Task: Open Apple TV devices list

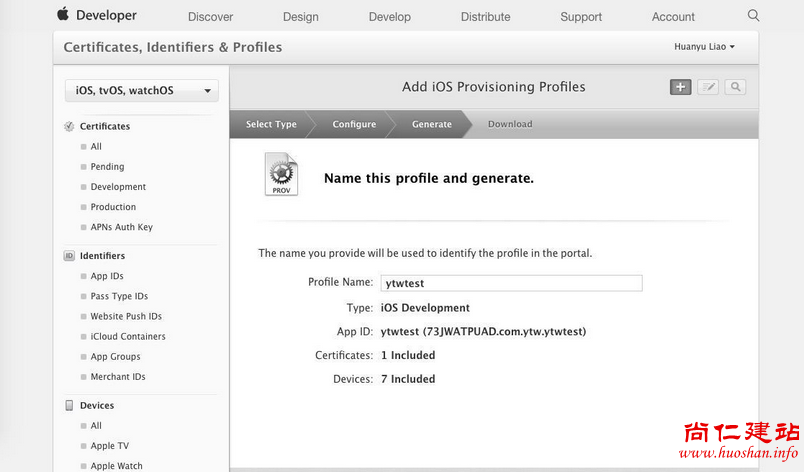Action: [x=109, y=446]
